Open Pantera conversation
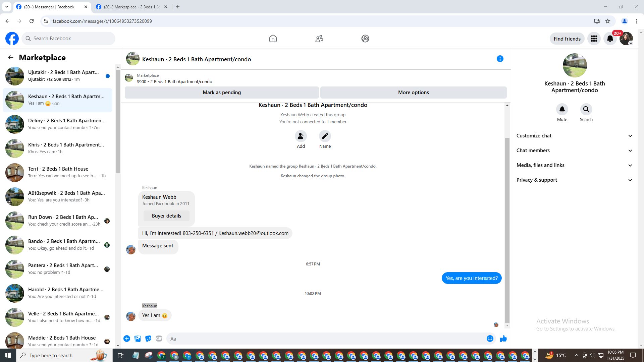The image size is (644, 362). click(x=58, y=269)
